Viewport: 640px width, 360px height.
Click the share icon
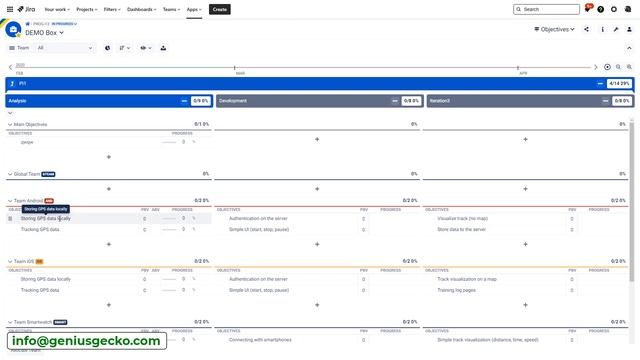click(x=587, y=29)
